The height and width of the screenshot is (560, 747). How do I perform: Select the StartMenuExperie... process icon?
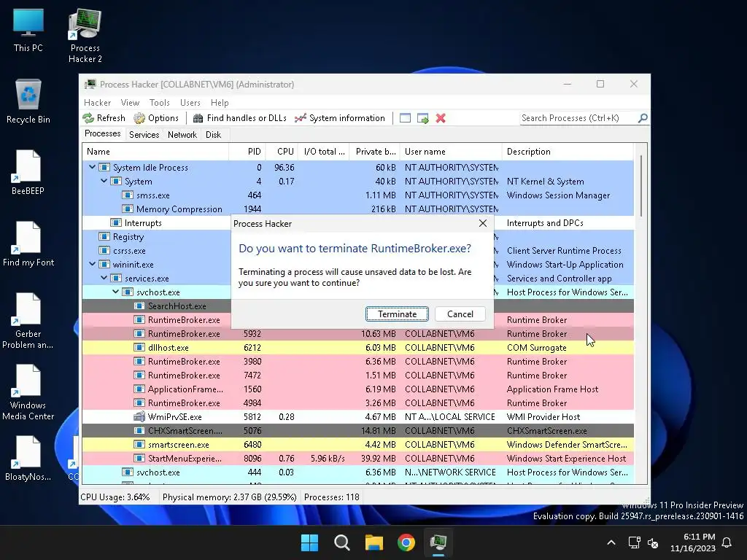tap(139, 458)
